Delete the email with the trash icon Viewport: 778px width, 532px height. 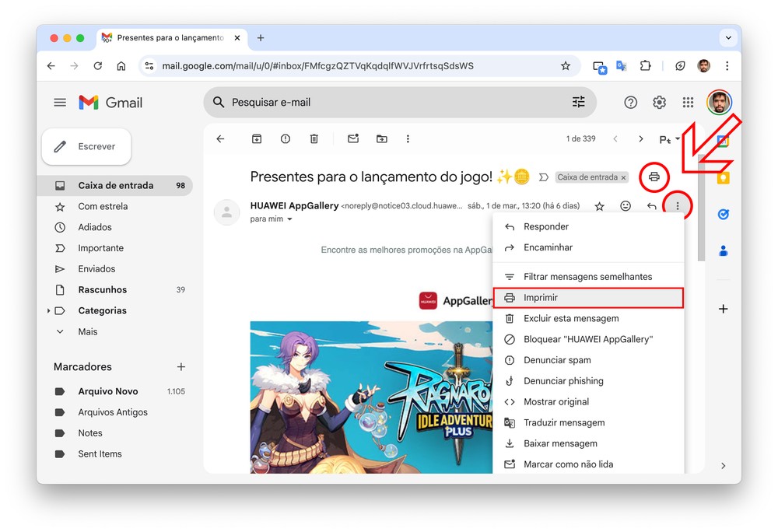314,139
